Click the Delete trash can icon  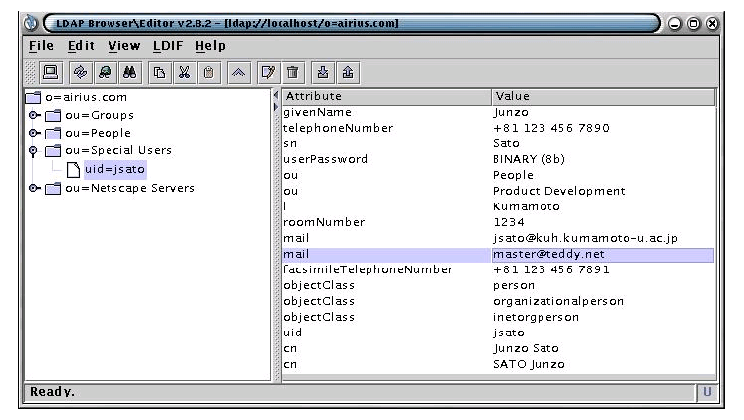tap(293, 73)
